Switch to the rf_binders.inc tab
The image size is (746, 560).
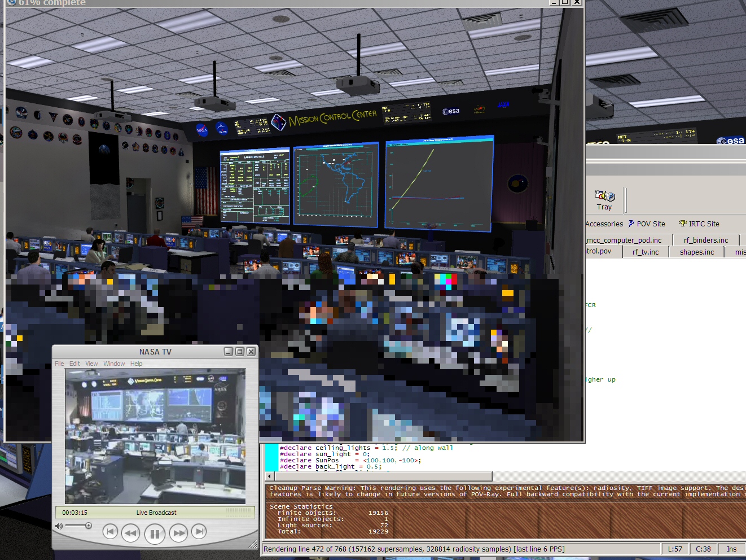706,240
